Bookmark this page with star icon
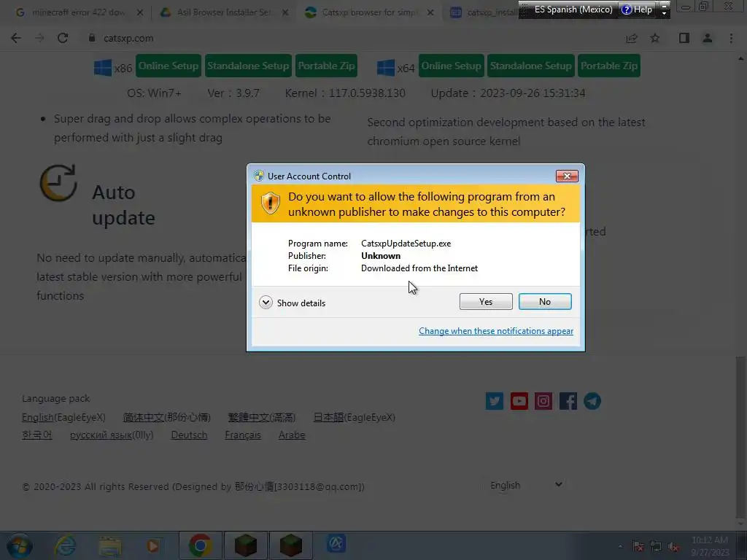Screen dimensions: 747x560 click(x=655, y=38)
